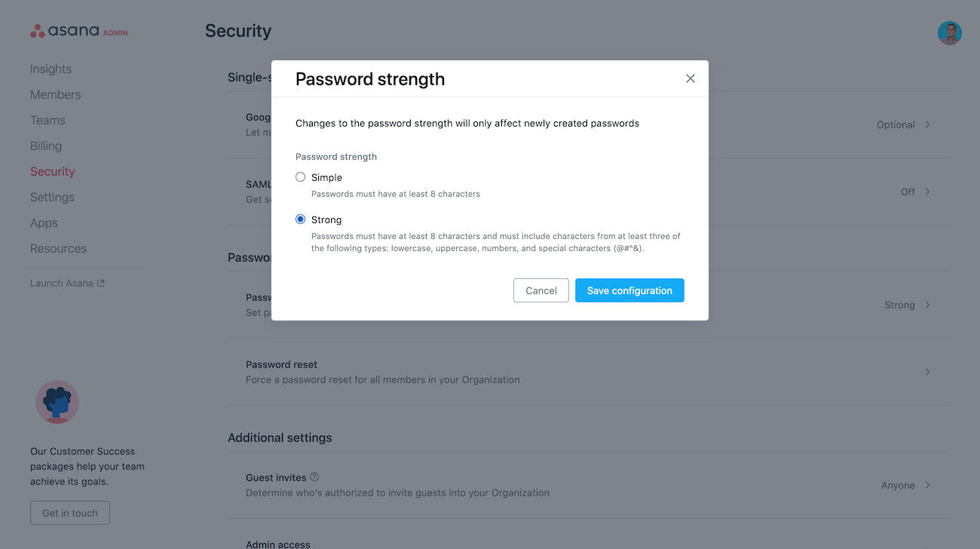
Task: Click the Get in touch button
Action: pyautogui.click(x=70, y=513)
